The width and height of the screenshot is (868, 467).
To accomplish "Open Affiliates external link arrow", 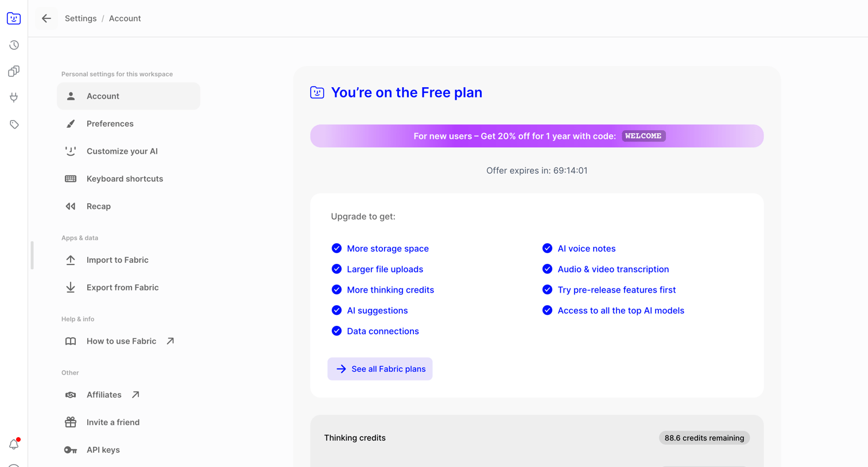I will [x=135, y=395].
